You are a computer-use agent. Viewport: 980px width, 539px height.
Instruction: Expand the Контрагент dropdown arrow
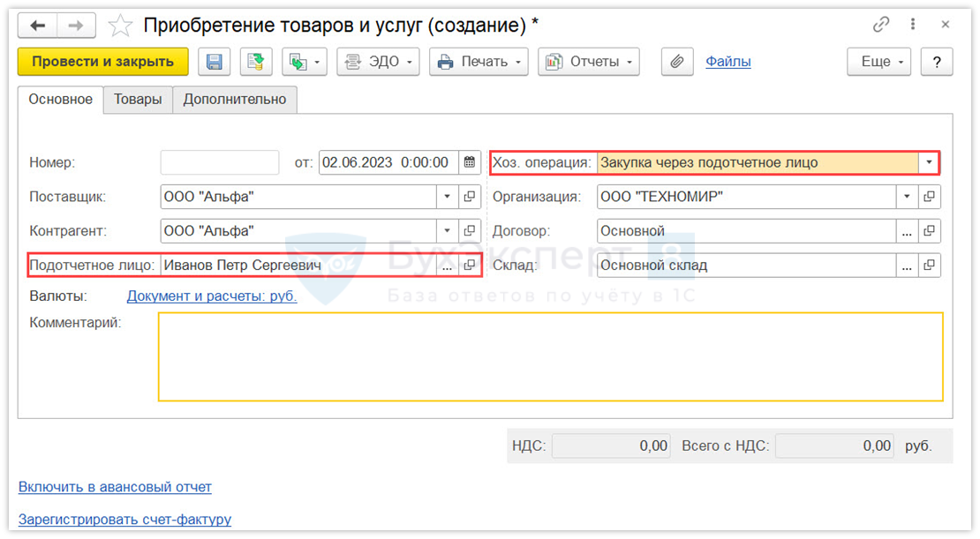[447, 231]
